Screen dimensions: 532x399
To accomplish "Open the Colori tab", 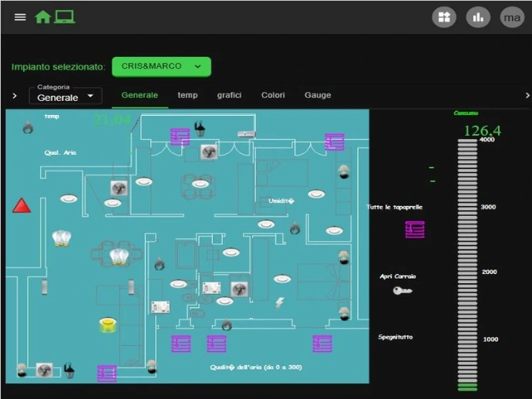I will 273,95.
